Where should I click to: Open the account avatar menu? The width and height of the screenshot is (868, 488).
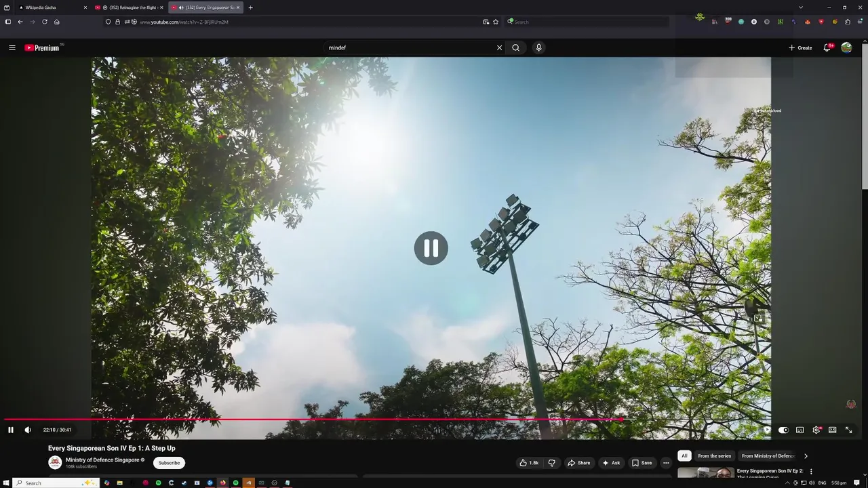(x=846, y=47)
